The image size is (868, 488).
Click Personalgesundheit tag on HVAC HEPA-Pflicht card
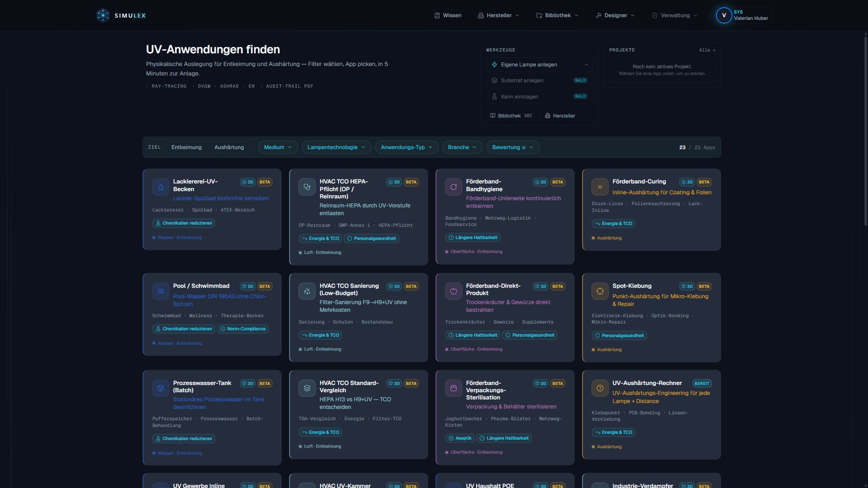pyautogui.click(x=372, y=239)
